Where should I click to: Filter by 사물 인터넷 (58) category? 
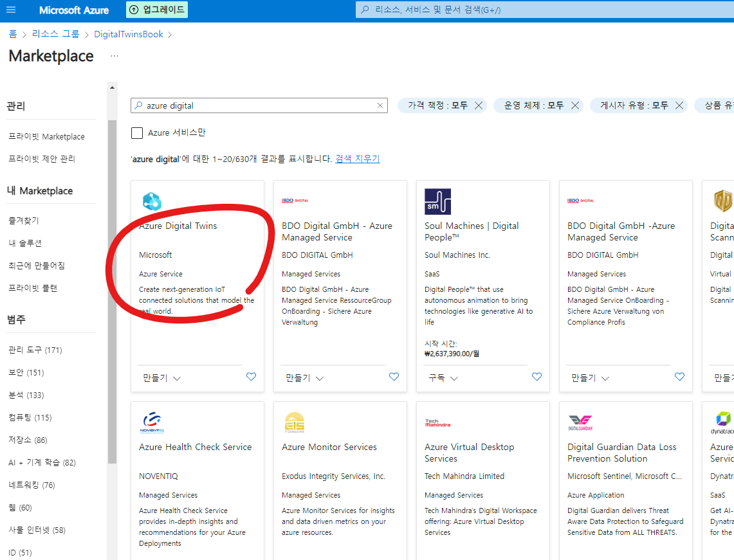tap(37, 530)
